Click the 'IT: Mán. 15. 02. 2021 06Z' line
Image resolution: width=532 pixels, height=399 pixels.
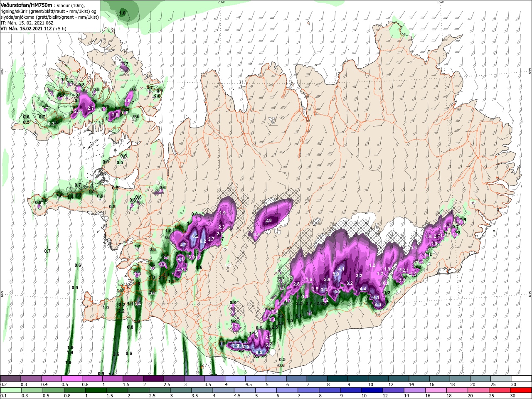click(x=27, y=23)
